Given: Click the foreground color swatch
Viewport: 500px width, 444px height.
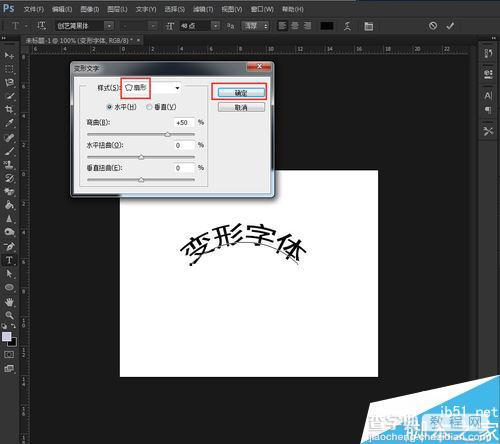Looking at the screenshot, I should click(7, 336).
